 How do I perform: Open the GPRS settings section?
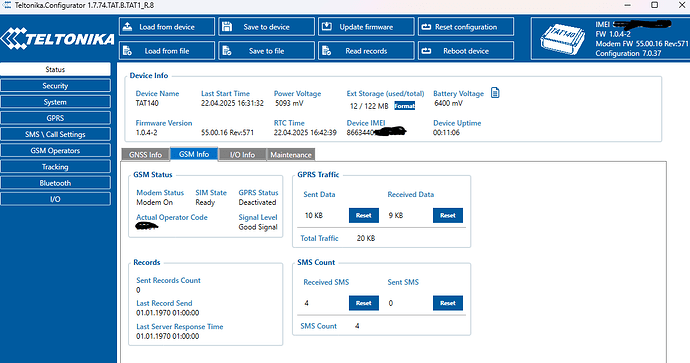click(x=55, y=118)
